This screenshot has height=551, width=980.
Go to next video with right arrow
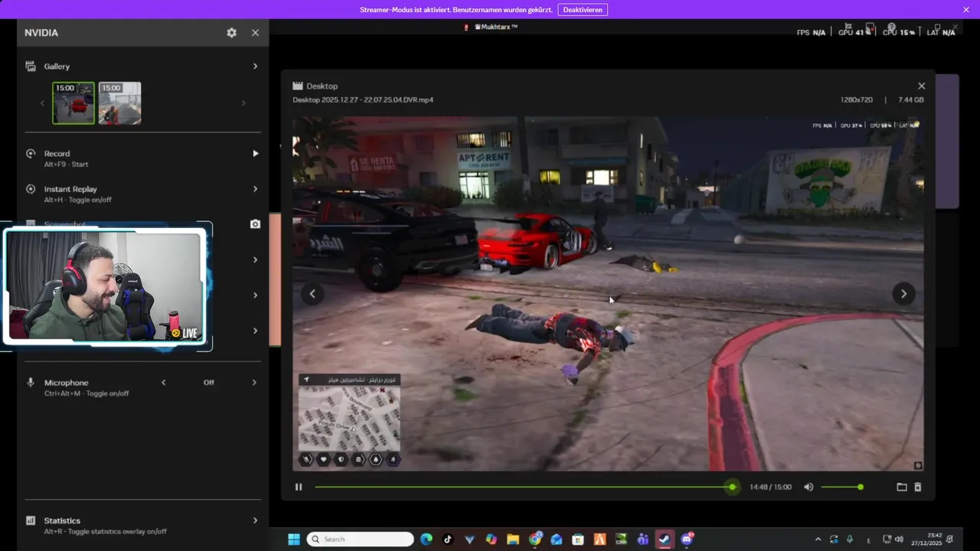tap(903, 294)
